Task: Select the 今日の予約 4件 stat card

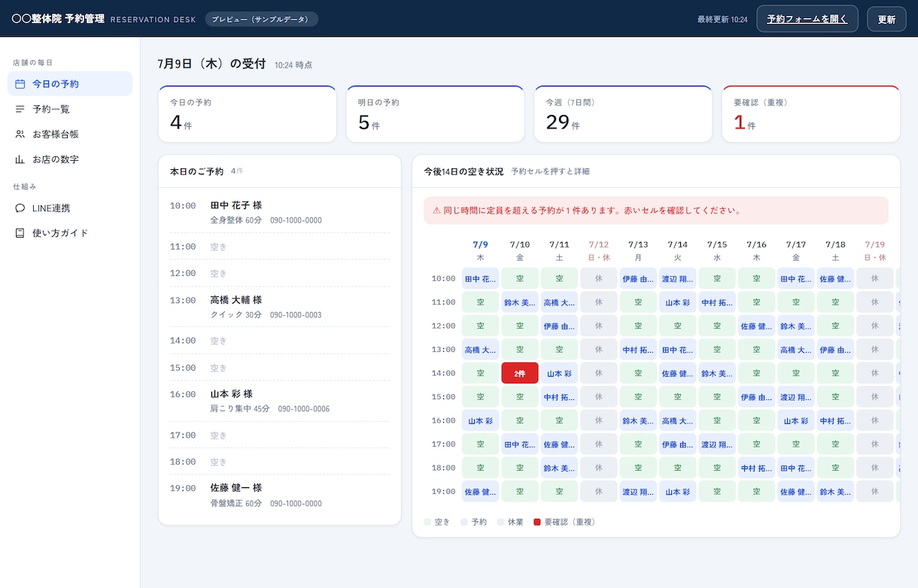Action: tap(248, 114)
